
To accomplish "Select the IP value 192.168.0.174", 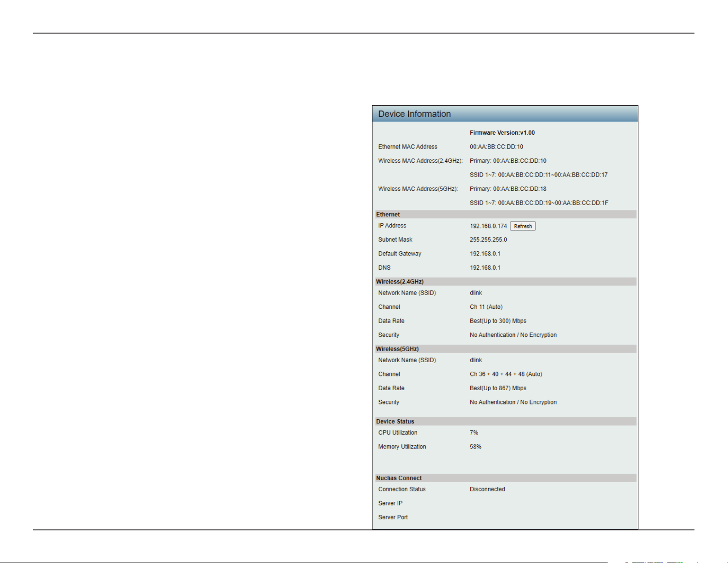I will point(488,226).
